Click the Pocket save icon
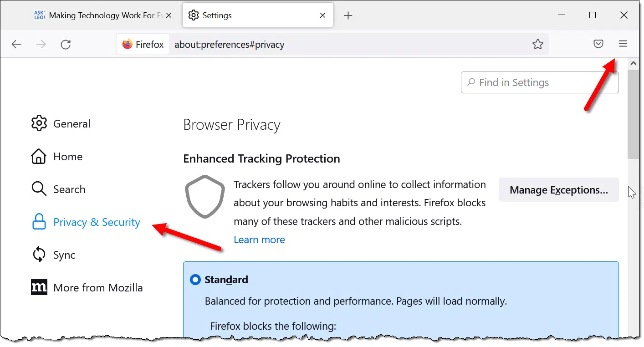 pyautogui.click(x=598, y=44)
